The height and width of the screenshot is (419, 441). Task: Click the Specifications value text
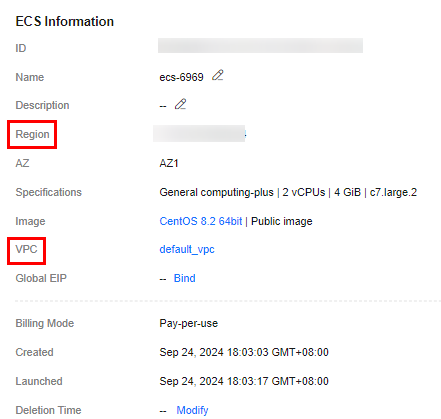[288, 192]
